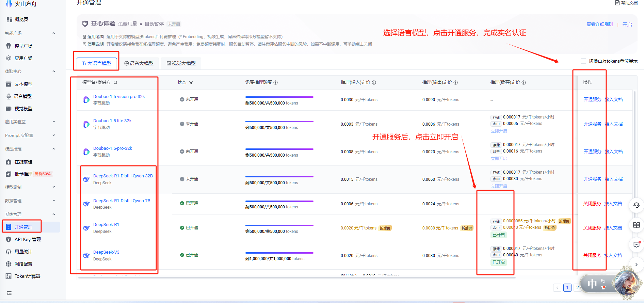644x303 pixels.
Task: Open 接入文档 for Doubao-1.5-pro-32k
Action: 614,151
